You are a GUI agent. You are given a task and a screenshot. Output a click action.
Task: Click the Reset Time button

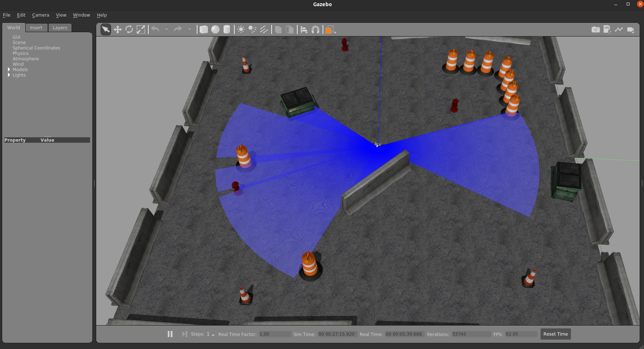pos(555,334)
